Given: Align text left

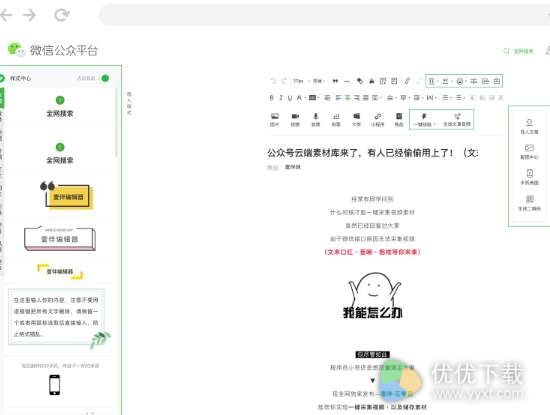Looking at the screenshot, I should (338, 98).
